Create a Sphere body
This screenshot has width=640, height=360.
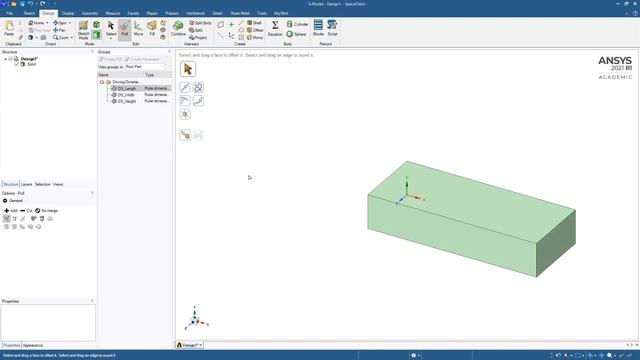click(x=296, y=34)
